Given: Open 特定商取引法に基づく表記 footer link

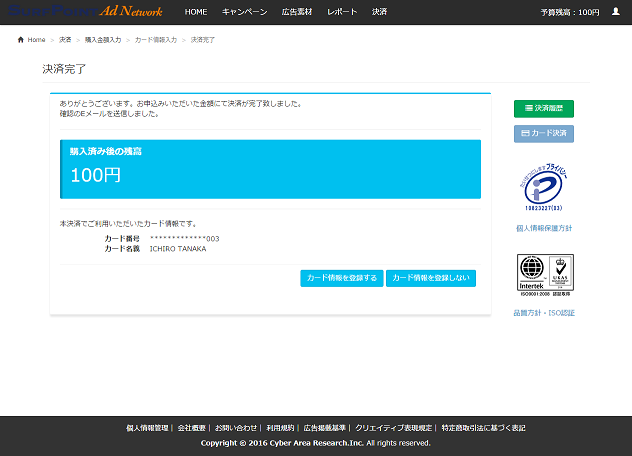Looking at the screenshot, I should coord(483,428).
